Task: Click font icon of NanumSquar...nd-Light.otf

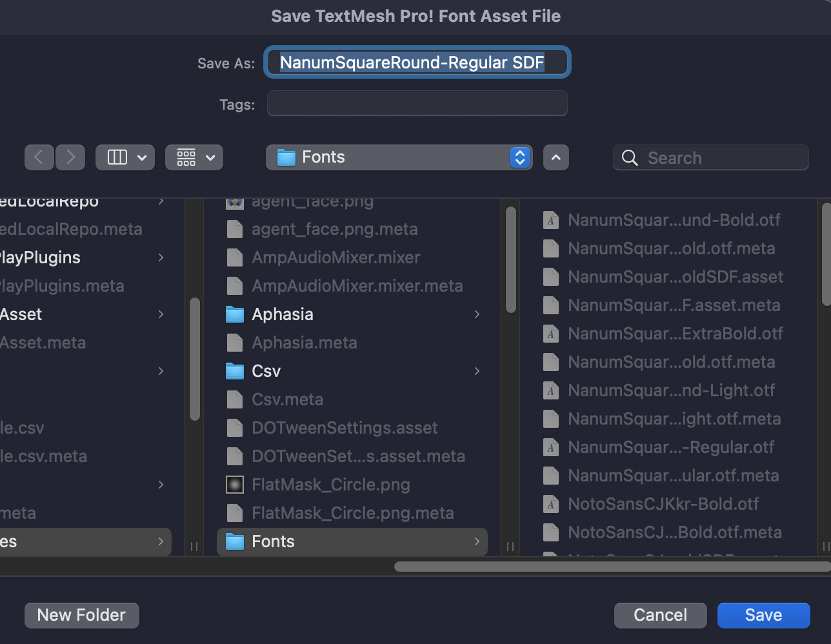Action: click(x=551, y=390)
